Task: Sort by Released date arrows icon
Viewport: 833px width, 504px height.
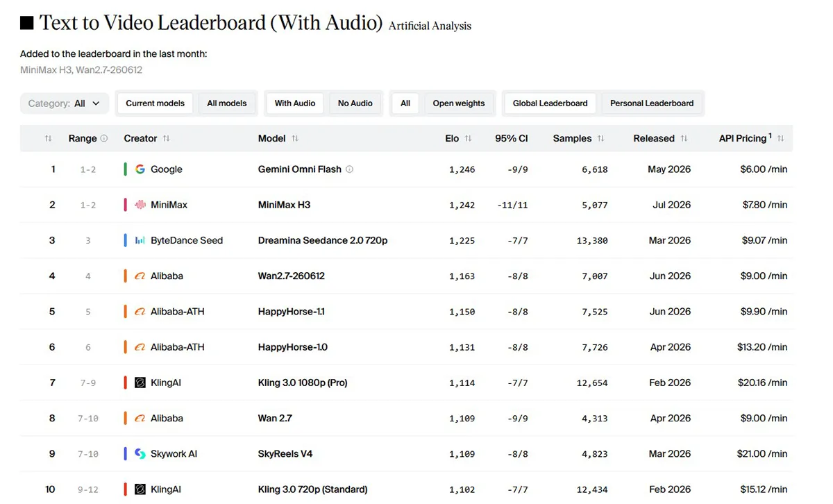Action: (x=684, y=138)
